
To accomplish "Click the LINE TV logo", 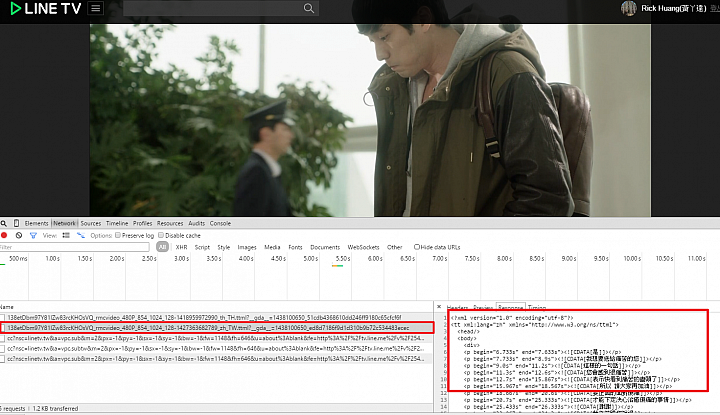I will click(45, 8).
